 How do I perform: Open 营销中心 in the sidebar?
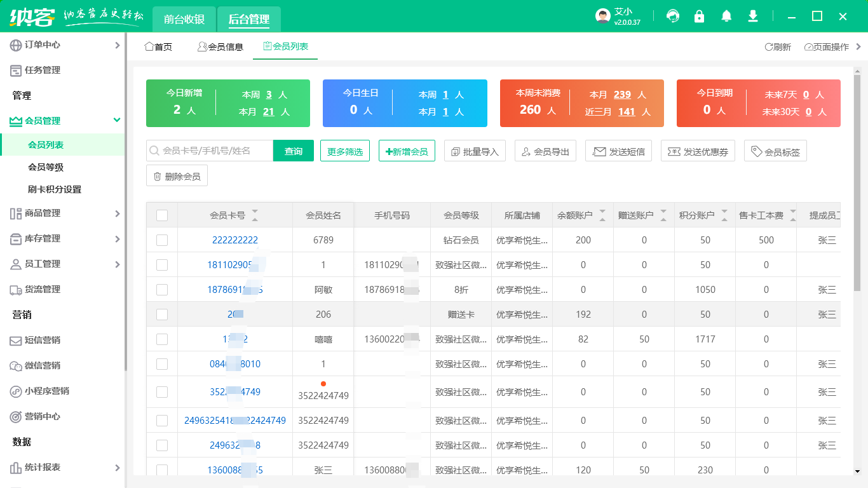(42, 416)
